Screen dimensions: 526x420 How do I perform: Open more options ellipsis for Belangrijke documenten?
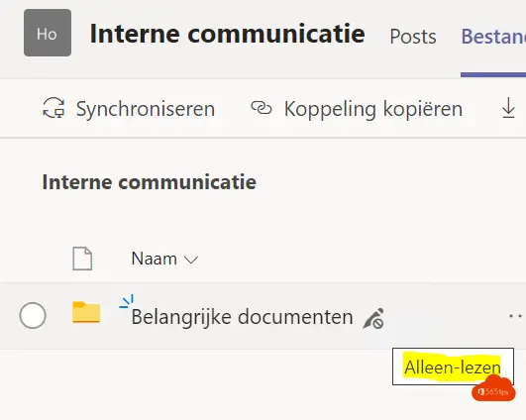point(515,316)
